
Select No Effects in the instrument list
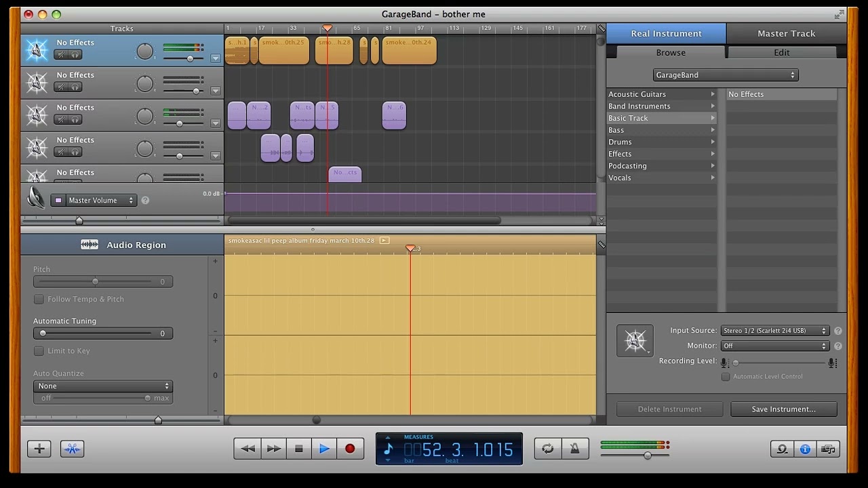[781, 94]
